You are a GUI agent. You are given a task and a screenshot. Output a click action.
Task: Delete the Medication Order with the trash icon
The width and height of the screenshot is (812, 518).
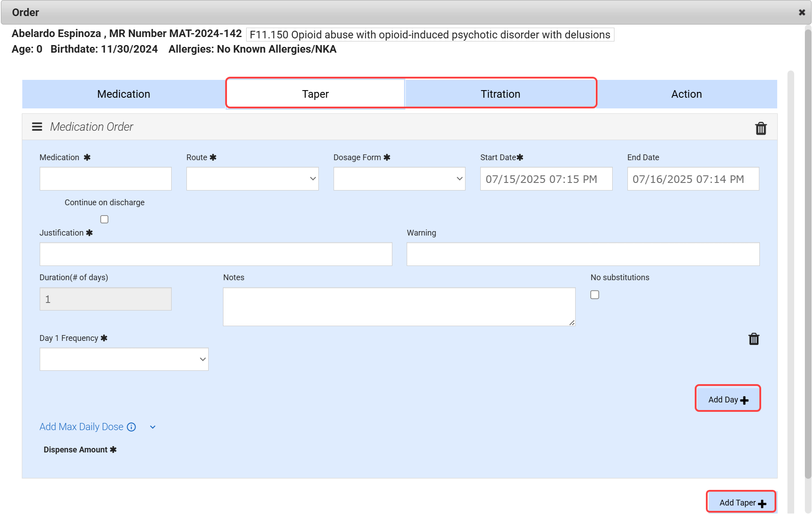pos(761,128)
